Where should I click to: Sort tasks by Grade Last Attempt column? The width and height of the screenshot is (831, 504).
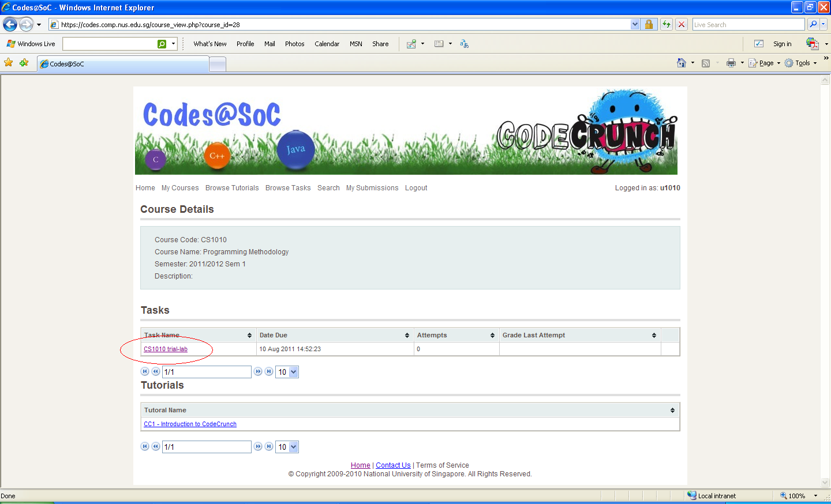[580, 335]
